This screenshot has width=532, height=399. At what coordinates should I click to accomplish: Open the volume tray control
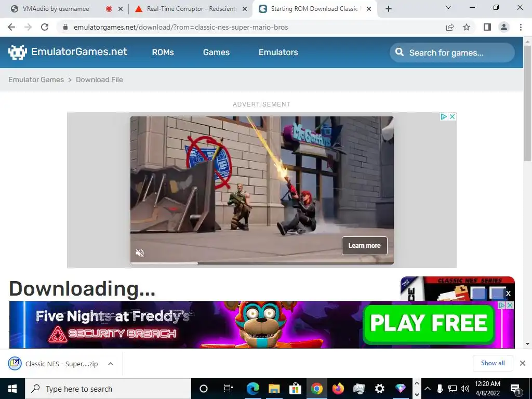(x=465, y=389)
